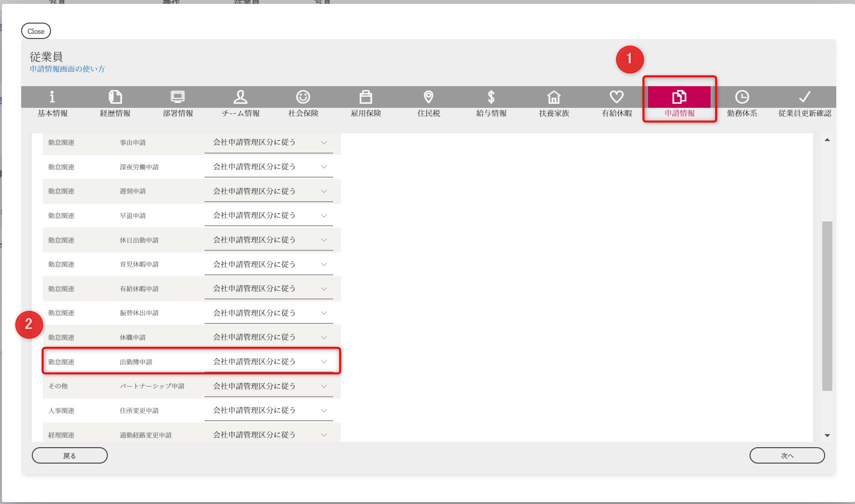Select the 経歴情報 document icon
Image resolution: width=855 pixels, height=504 pixels.
point(115,97)
